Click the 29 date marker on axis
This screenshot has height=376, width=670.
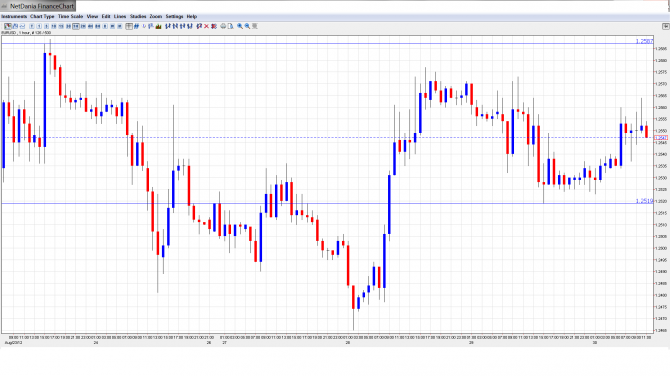coord(471,343)
